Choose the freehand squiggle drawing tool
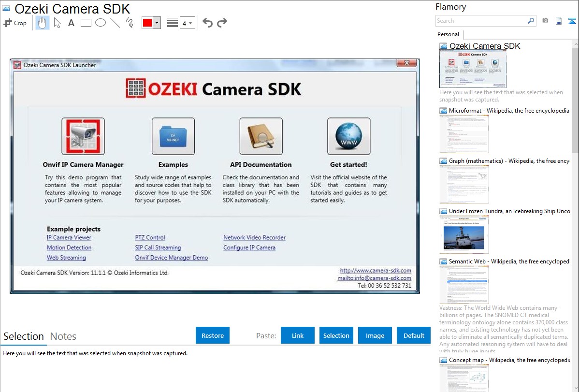 tap(130, 23)
